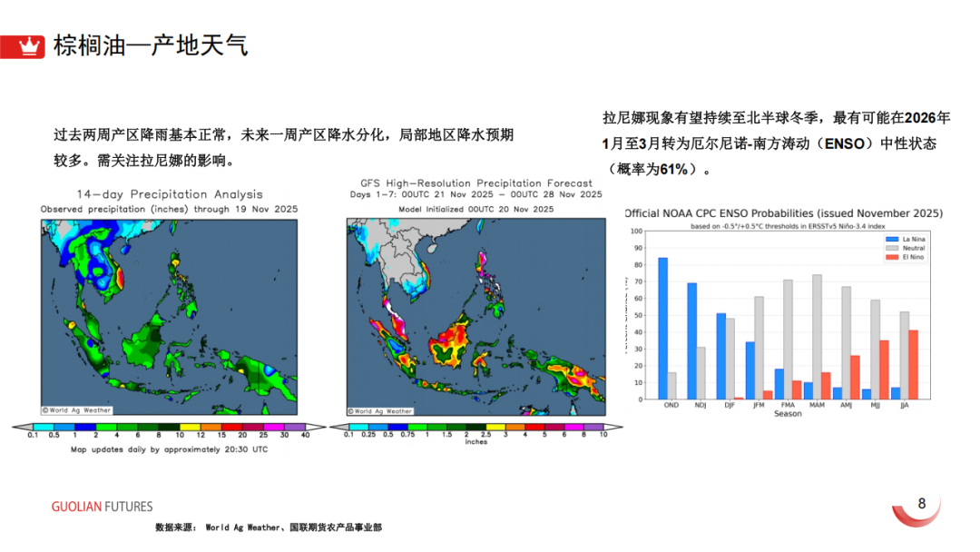Click the 100 value on chart y-axis
Image resolution: width=980 pixels, height=552 pixels.
(636, 232)
